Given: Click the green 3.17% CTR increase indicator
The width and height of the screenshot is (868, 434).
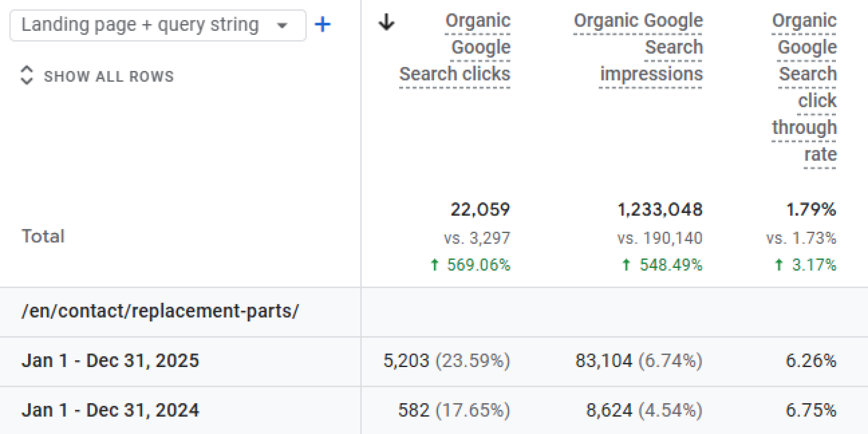Looking at the screenshot, I should pyautogui.click(x=806, y=265).
